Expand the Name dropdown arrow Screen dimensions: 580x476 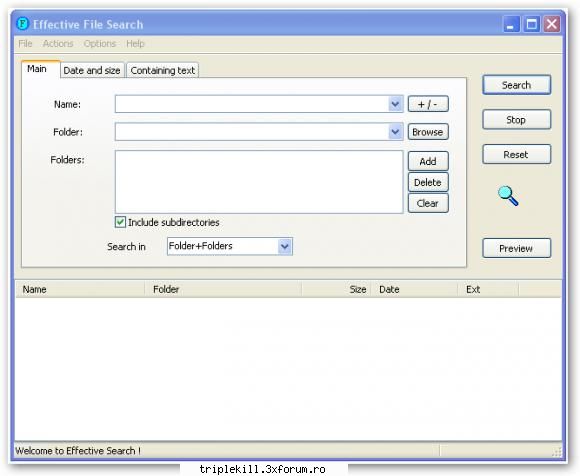click(395, 104)
